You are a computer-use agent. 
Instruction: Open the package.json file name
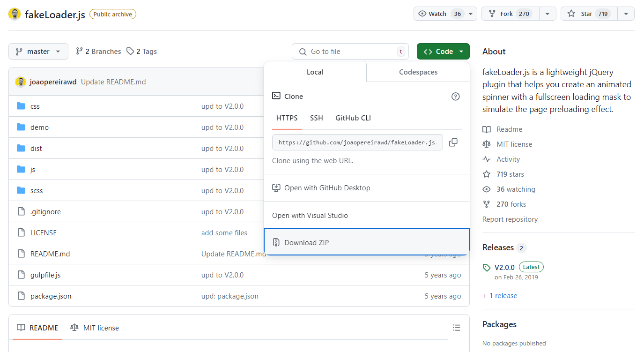pyautogui.click(x=51, y=296)
